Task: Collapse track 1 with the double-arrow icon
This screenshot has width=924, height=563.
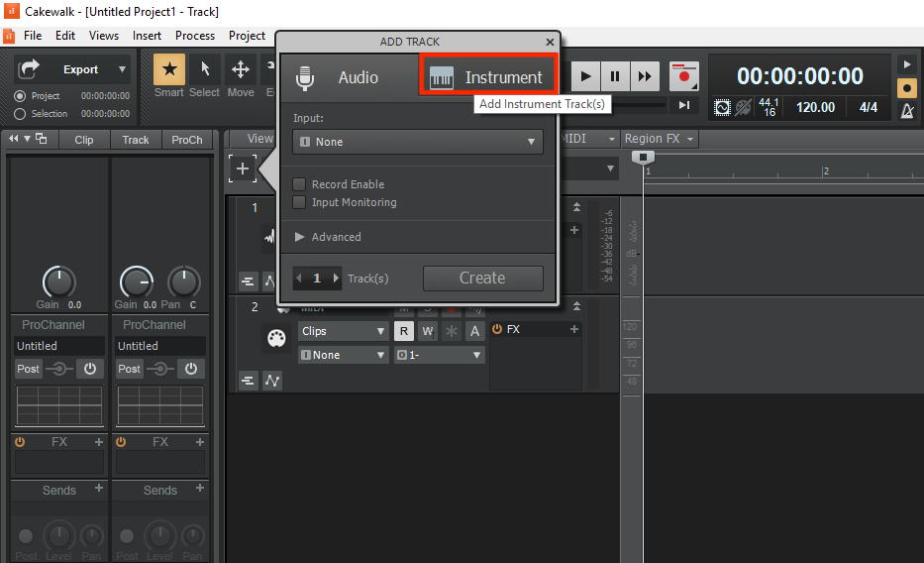Action: (577, 207)
